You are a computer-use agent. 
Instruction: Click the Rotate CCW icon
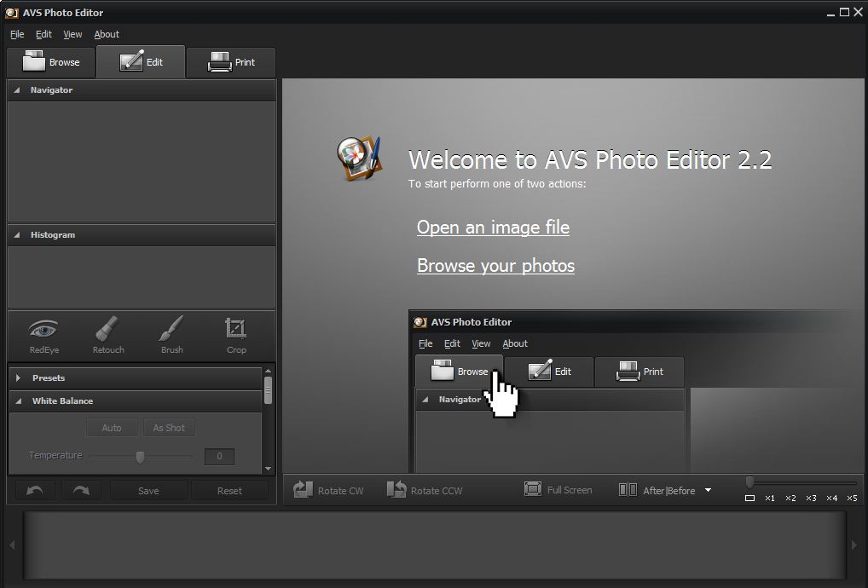pos(396,490)
